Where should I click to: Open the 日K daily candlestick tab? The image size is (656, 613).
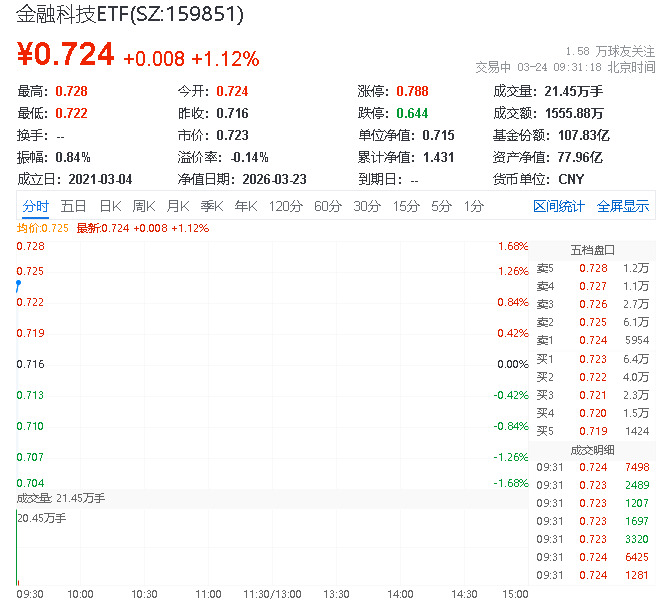coord(110,206)
